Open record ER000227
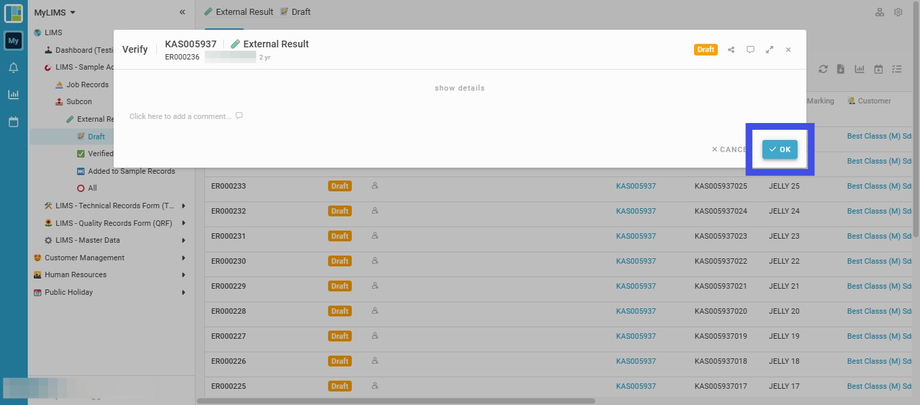Viewport: 920px width, 405px height. [x=228, y=336]
